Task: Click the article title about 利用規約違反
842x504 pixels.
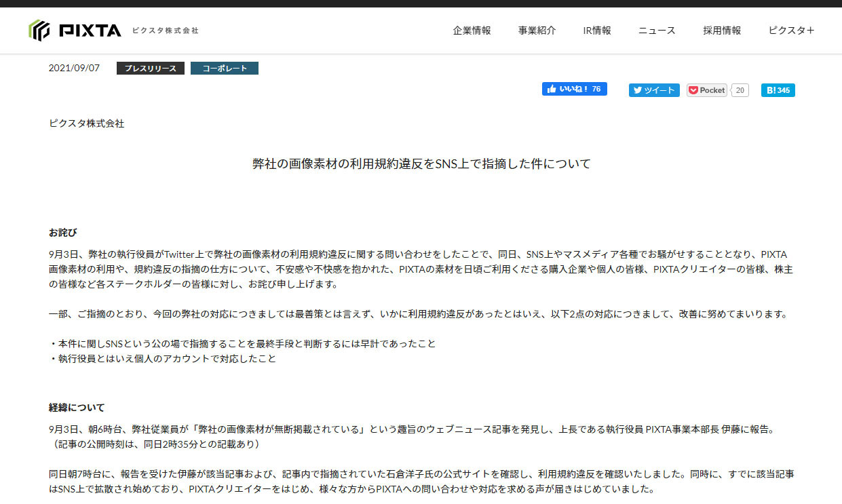Action: coord(421,163)
